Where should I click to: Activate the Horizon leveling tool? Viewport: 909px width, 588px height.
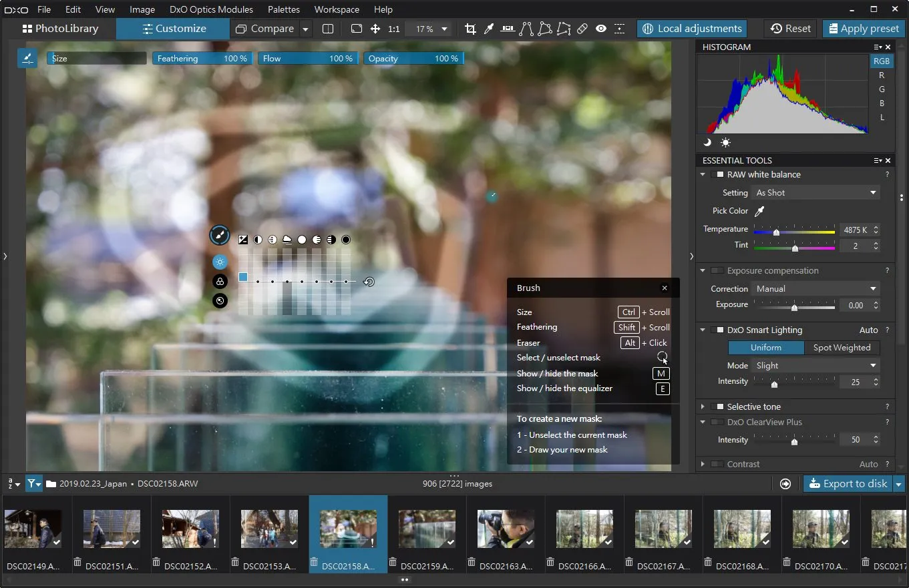pos(508,29)
